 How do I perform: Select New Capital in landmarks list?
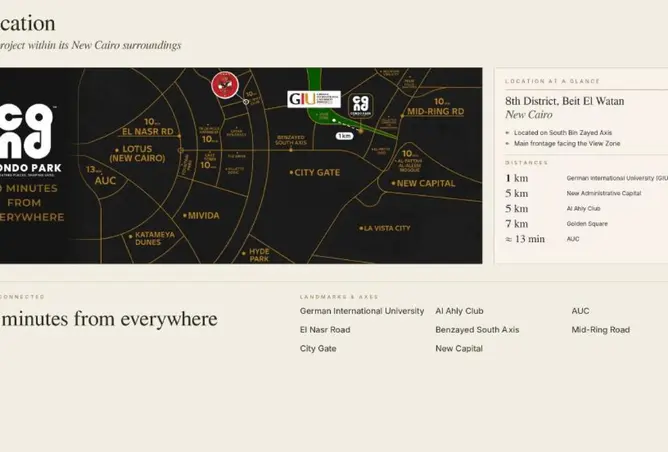[459, 348]
